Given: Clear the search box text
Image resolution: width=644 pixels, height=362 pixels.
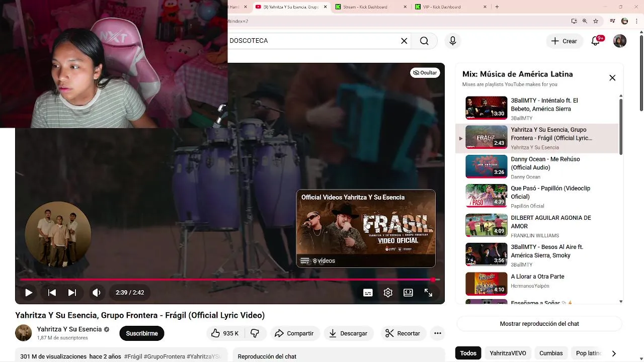Looking at the screenshot, I should (404, 41).
